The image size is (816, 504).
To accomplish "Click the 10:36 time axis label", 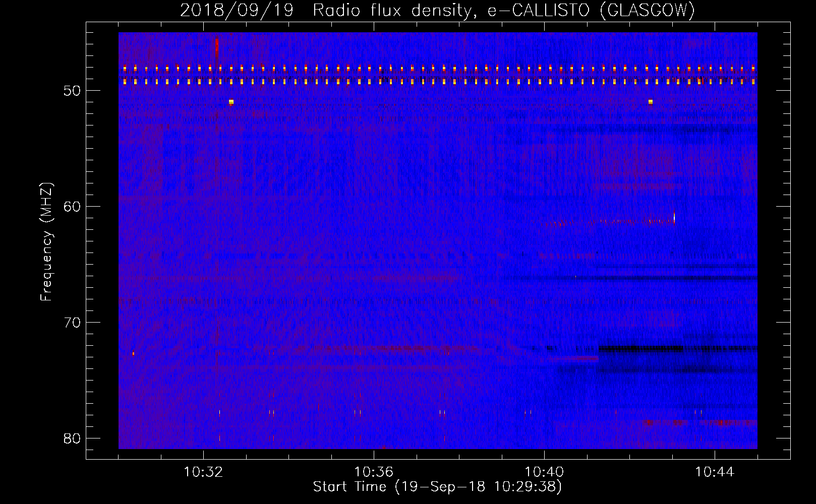I will (x=374, y=472).
